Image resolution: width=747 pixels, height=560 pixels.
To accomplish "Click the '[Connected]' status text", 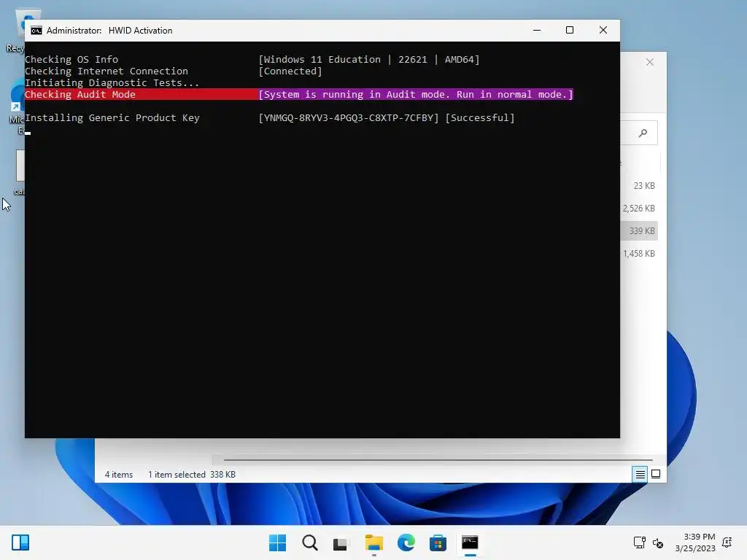I will (290, 71).
